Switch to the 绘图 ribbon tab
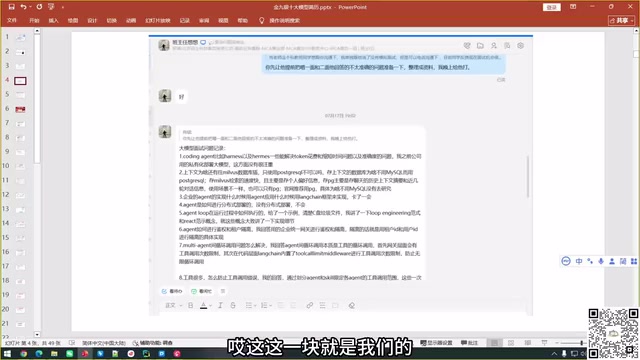This screenshot has height=360, width=640. [x=73, y=20]
